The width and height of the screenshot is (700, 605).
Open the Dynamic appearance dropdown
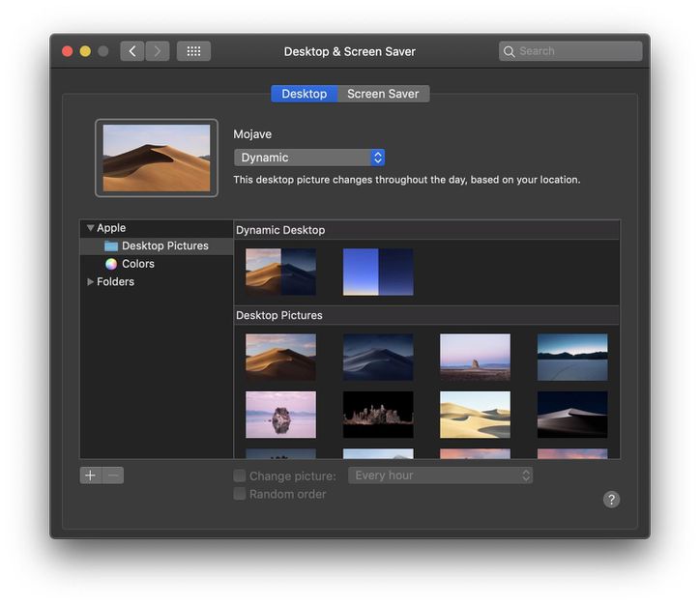[x=309, y=158]
